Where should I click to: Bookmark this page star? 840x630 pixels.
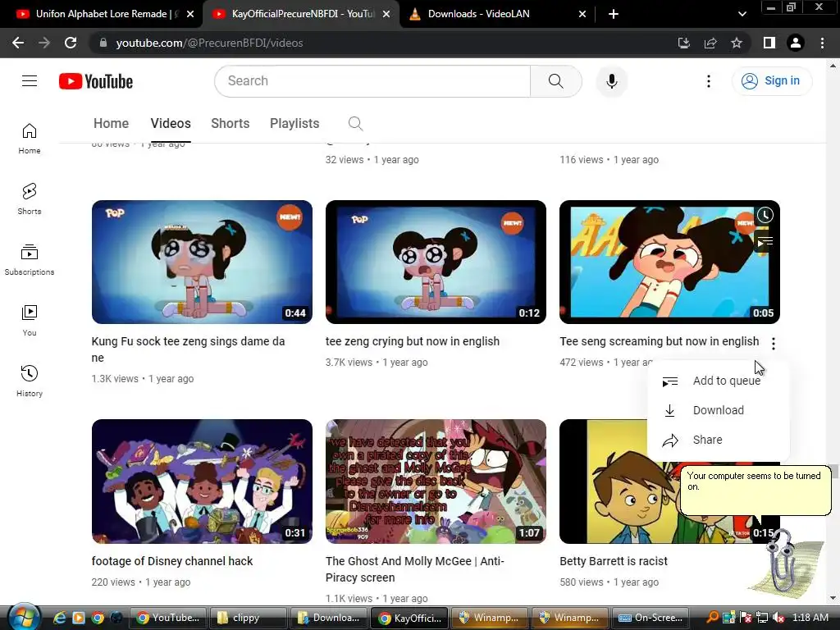pos(737,43)
